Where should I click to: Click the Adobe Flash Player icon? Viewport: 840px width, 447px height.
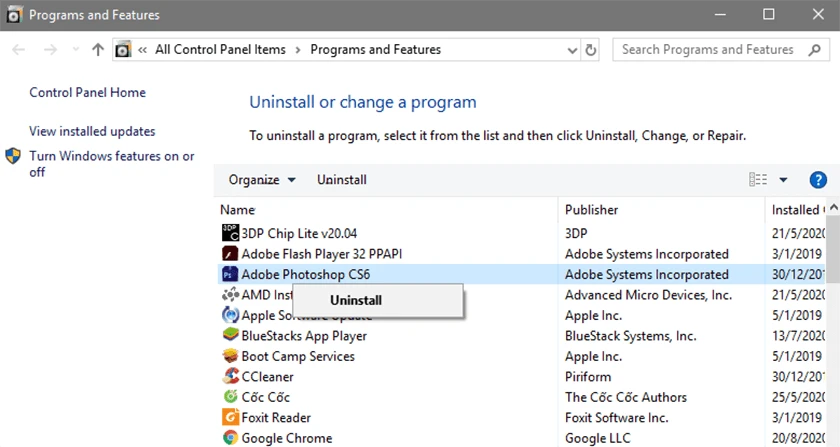pos(230,254)
